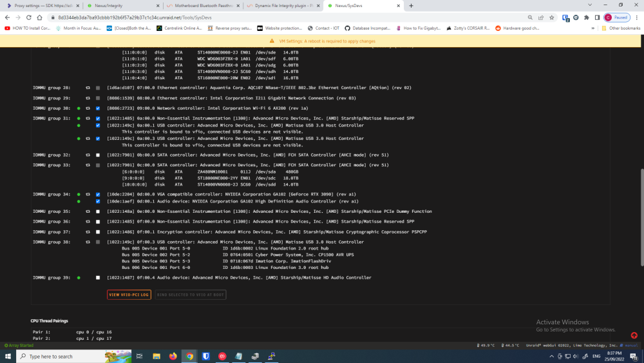
Task: Close the Nexus/Integrity tab
Action: click(158, 6)
